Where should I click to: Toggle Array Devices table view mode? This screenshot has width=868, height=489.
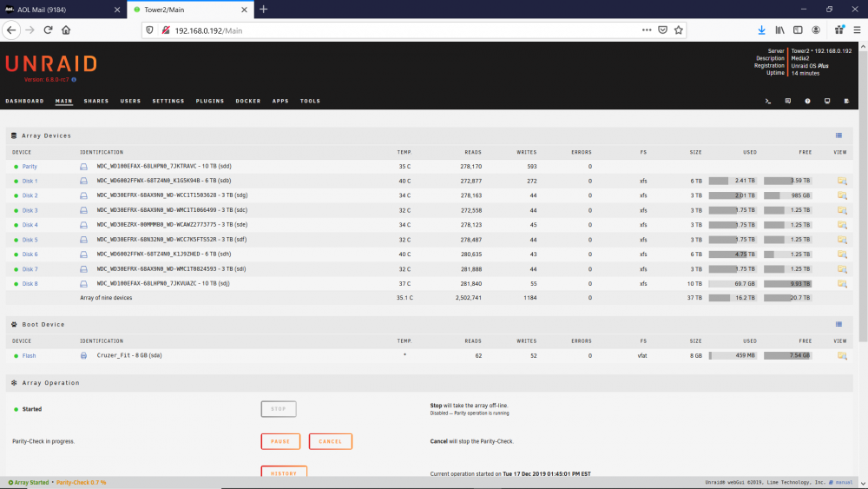tap(838, 135)
